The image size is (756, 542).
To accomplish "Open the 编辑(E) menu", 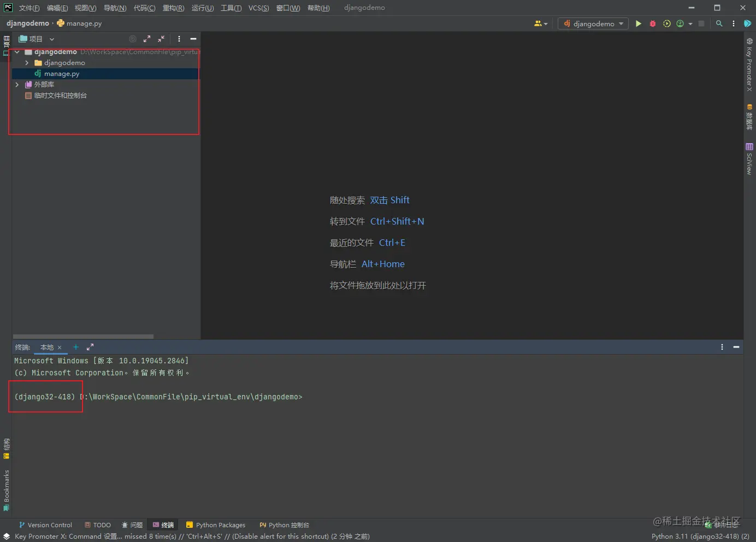I will (x=57, y=8).
